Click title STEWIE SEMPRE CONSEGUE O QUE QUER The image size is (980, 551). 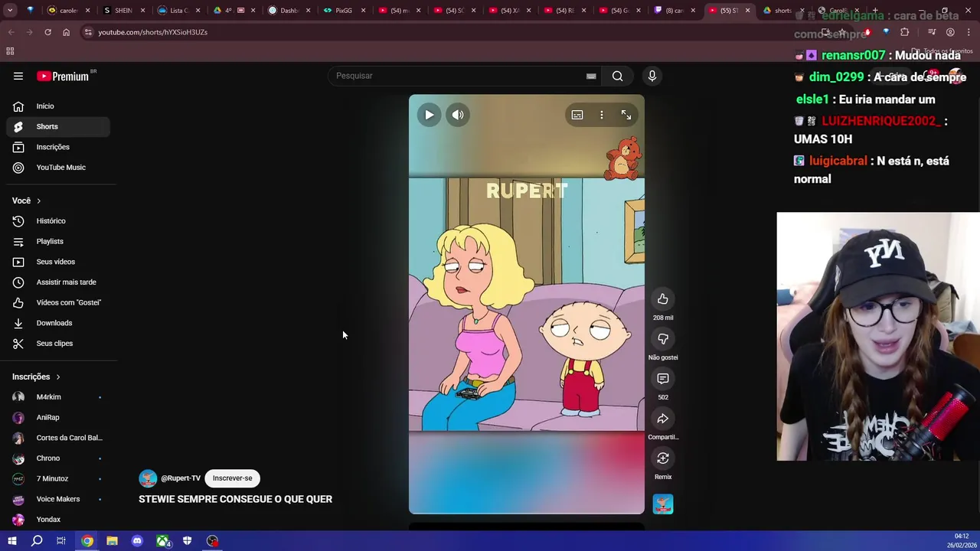click(x=235, y=499)
